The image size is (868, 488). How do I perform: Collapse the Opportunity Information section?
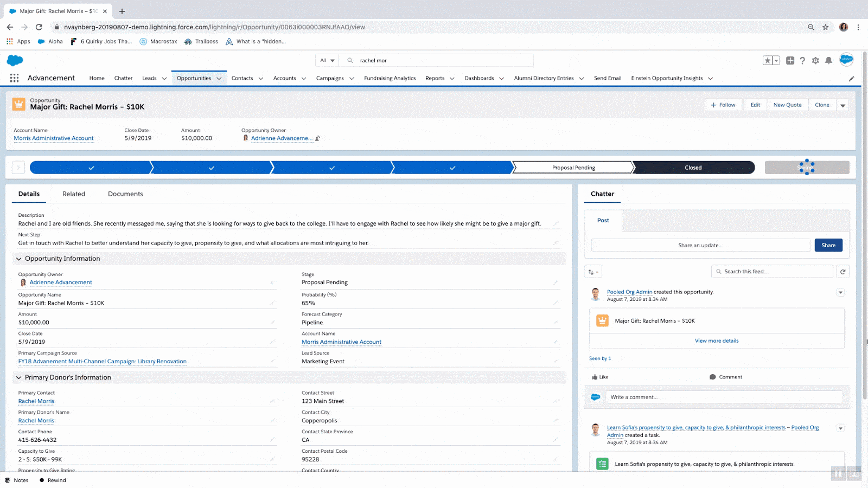click(x=19, y=259)
